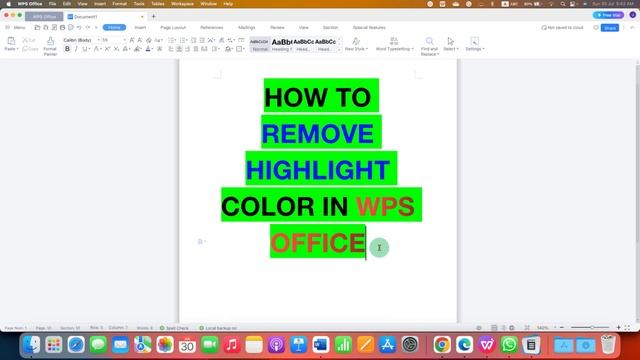Screen dimensions: 640x360
Task: Open the Line Spacing dropdown
Action: (216, 49)
